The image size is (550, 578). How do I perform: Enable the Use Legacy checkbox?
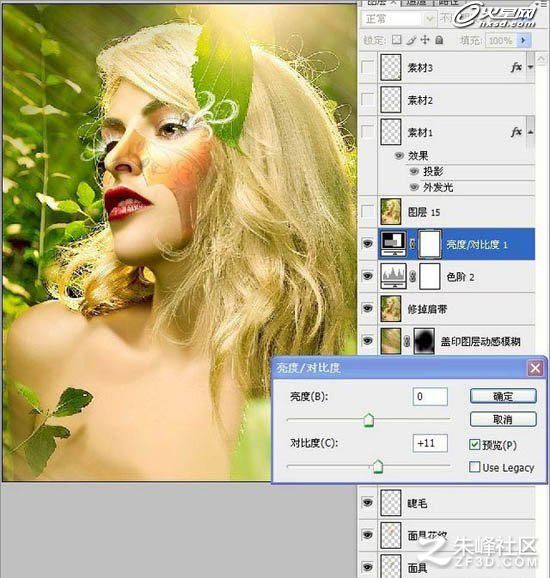[474, 467]
